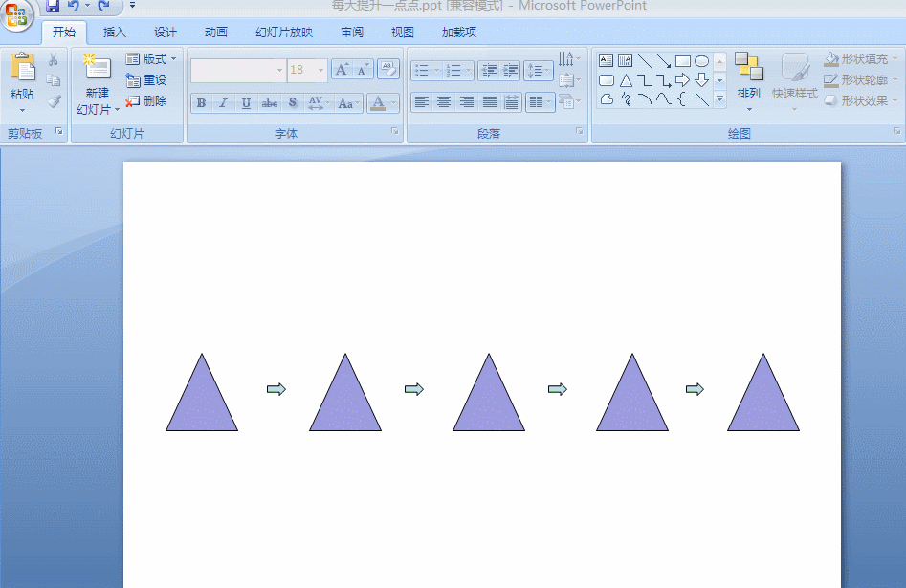
Task: Select the text box shape tool
Action: pyautogui.click(x=606, y=60)
